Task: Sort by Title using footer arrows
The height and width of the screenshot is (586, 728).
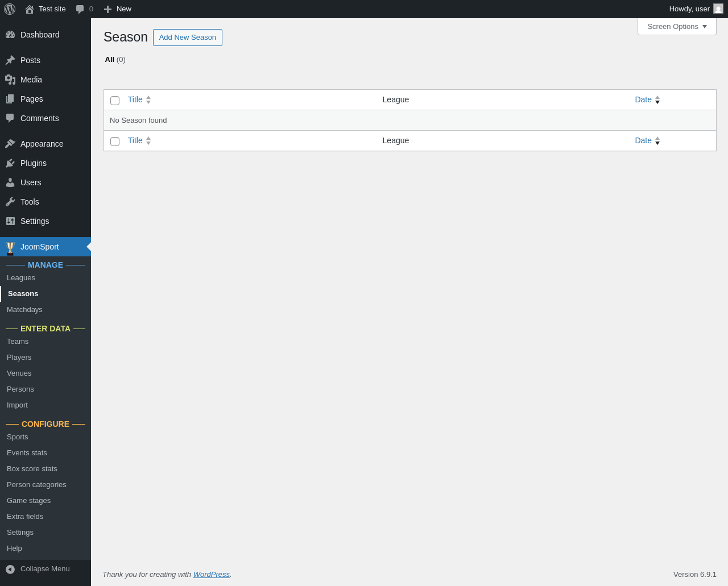Action: tap(148, 140)
